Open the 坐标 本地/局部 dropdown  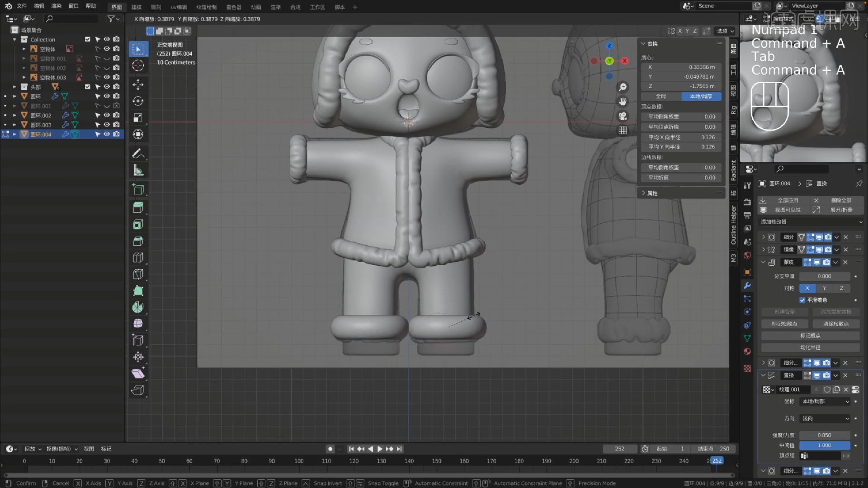coord(825,401)
